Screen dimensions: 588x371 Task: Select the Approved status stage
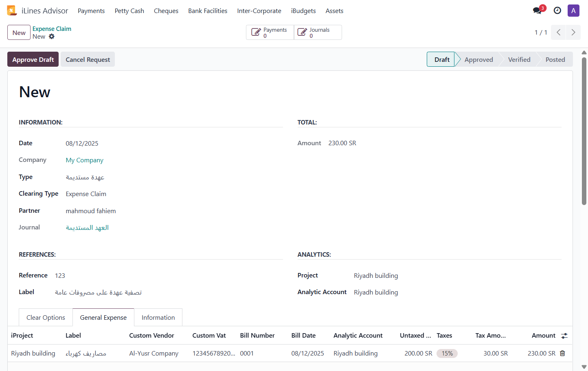pos(478,59)
